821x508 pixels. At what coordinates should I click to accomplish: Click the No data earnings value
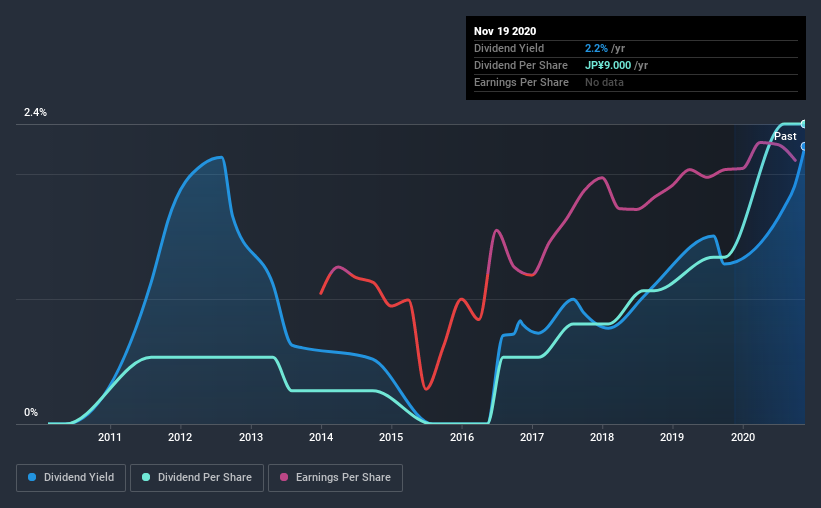[604, 82]
